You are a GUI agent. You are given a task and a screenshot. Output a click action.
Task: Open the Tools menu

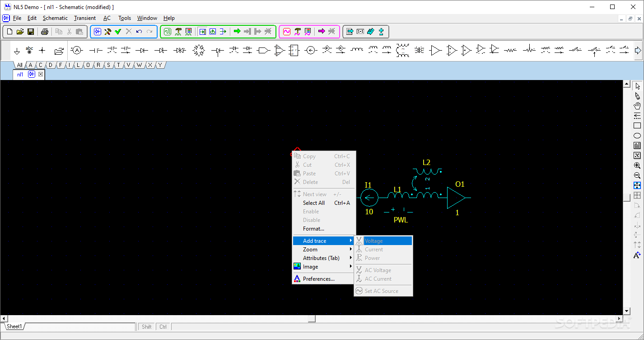[x=125, y=18]
